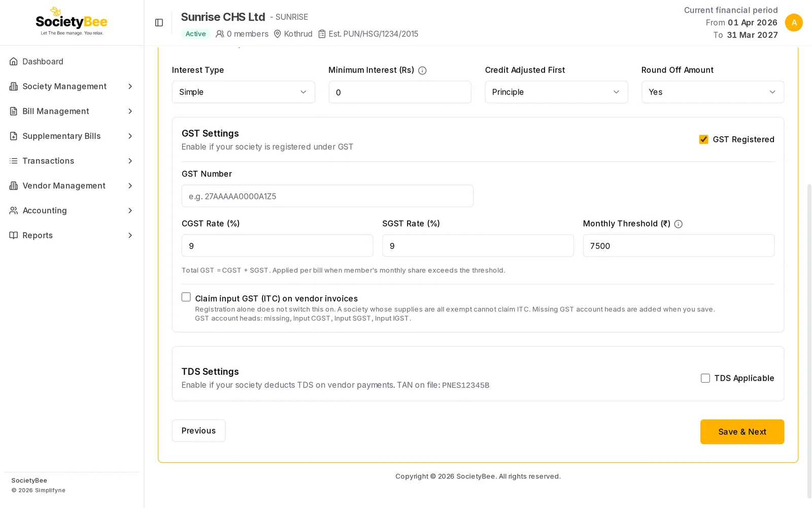Viewport: 812px width, 508px height.
Task: Click the SGST Rate (%) field
Action: click(x=478, y=246)
